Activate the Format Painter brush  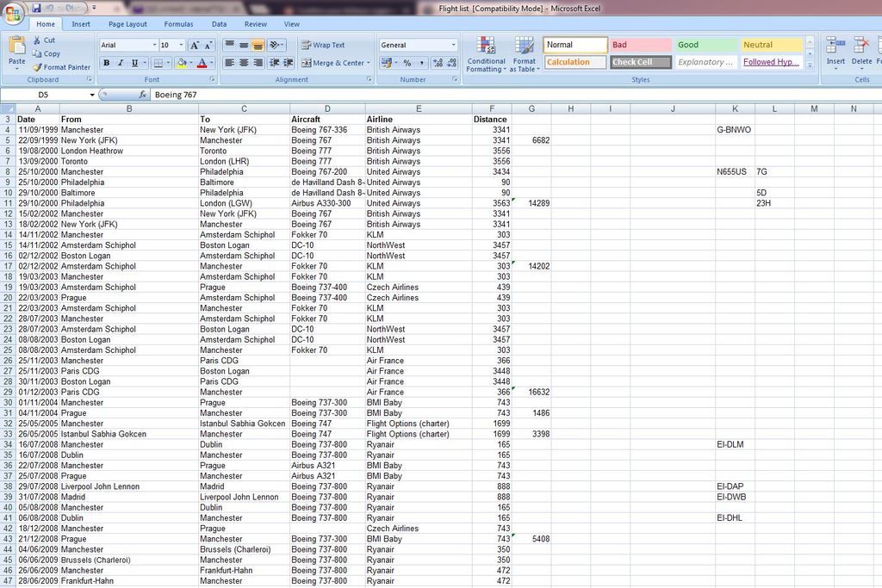click(38, 67)
